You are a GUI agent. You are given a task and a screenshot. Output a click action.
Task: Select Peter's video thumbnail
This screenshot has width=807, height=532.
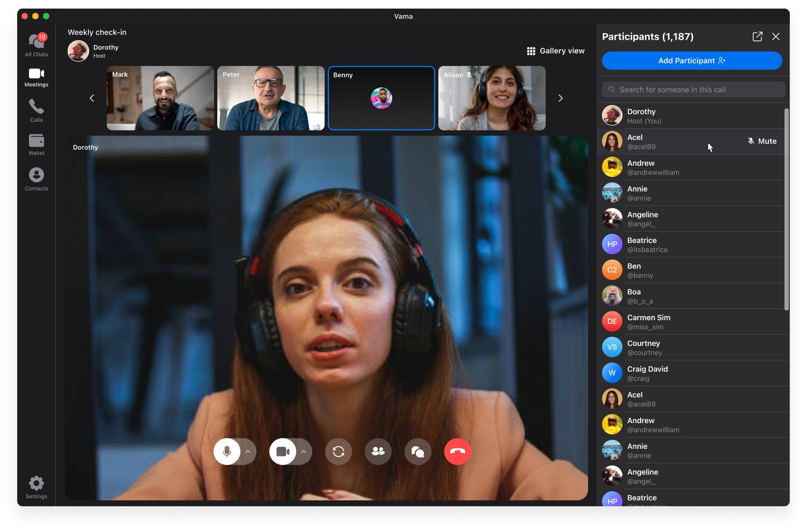coord(271,98)
